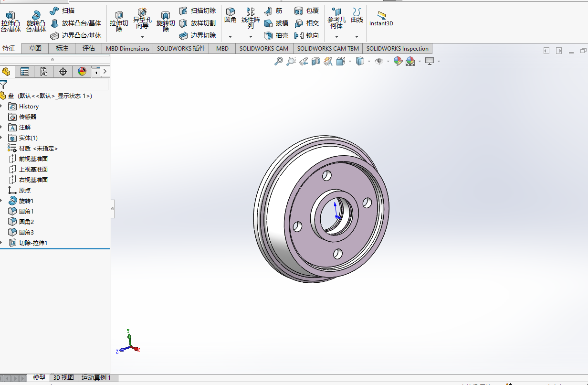Click the feature tree filter funnel icon
The height and width of the screenshot is (385, 588).
click(x=3, y=85)
